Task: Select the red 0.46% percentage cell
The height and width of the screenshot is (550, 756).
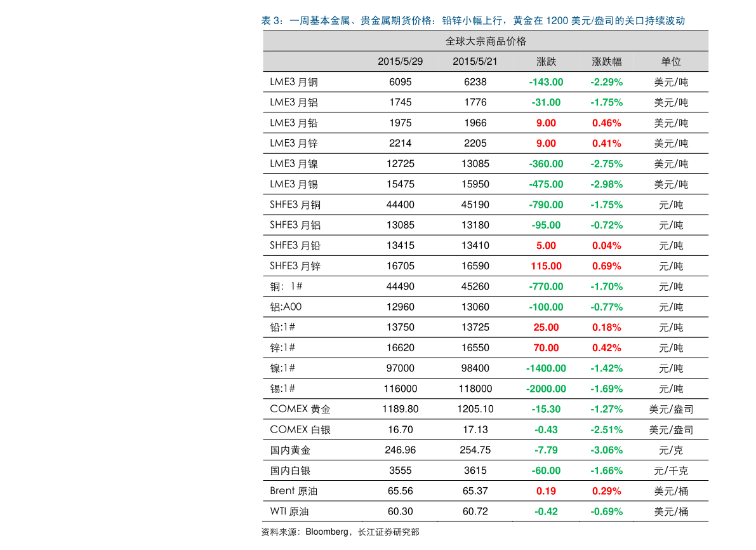Action: pyautogui.click(x=606, y=123)
